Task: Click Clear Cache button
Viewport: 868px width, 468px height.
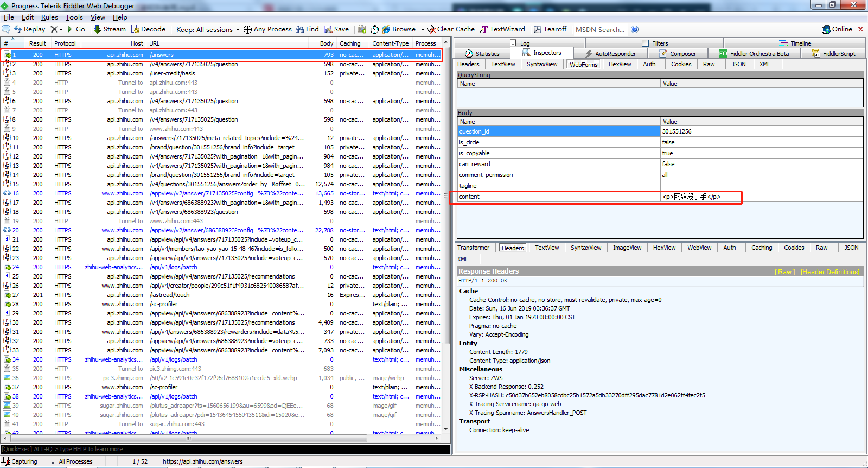Action: tap(451, 29)
